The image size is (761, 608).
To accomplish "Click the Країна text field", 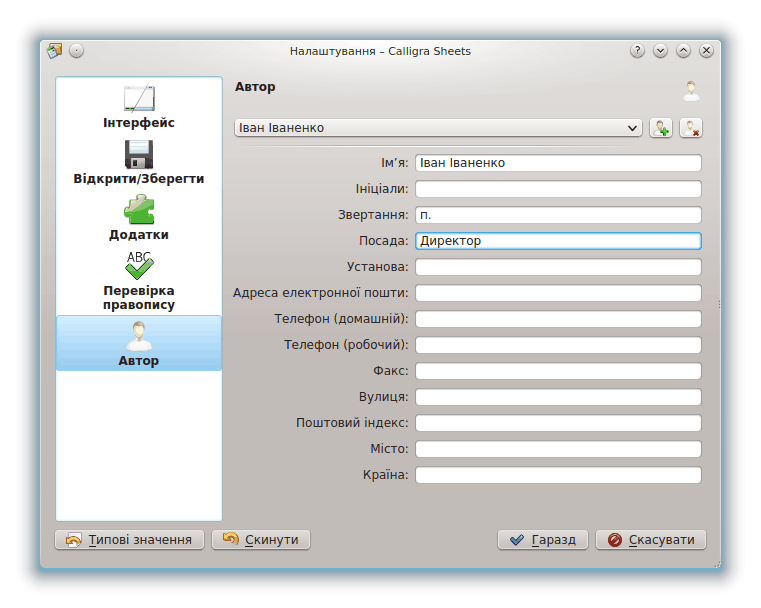I will click(557, 475).
